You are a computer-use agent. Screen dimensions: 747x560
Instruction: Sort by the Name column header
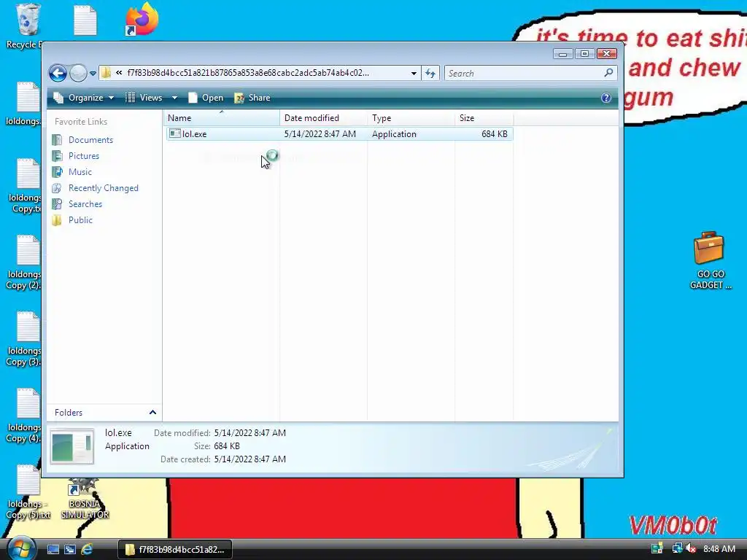222,118
